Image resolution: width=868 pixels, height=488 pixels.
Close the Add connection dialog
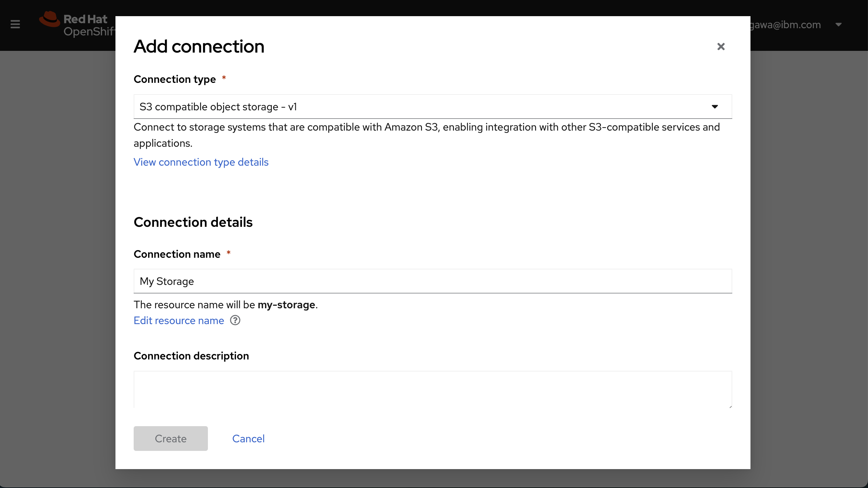(721, 46)
